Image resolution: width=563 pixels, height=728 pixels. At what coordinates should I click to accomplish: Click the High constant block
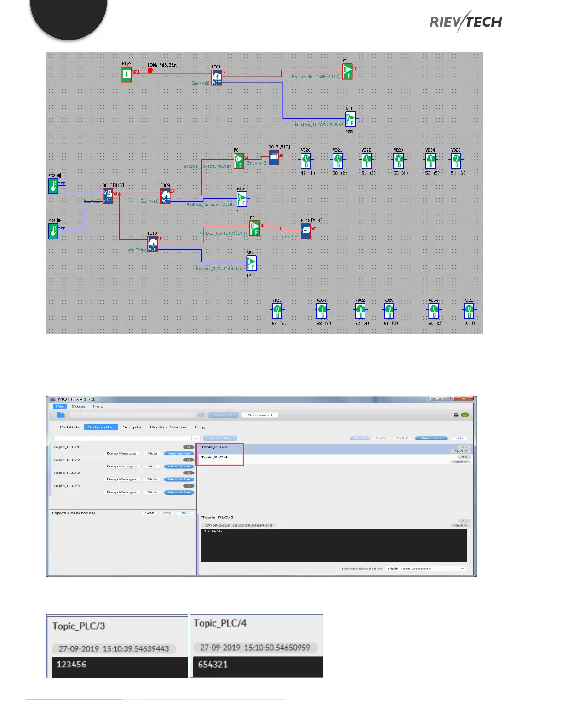coord(126,74)
